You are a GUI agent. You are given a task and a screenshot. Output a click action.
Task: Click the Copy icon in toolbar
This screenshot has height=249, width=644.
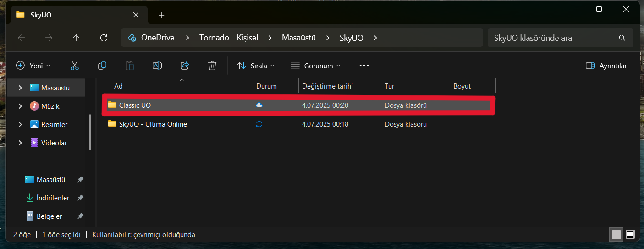tap(102, 66)
